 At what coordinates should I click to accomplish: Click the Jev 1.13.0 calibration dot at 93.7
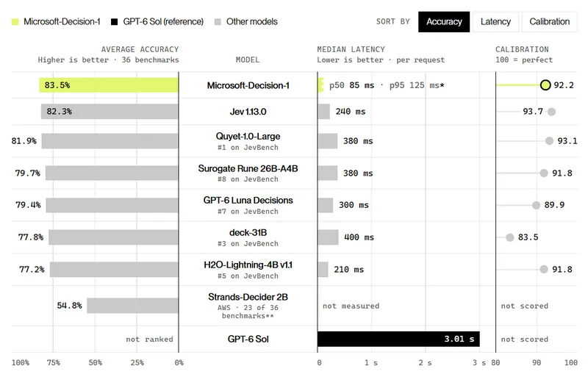coord(551,111)
